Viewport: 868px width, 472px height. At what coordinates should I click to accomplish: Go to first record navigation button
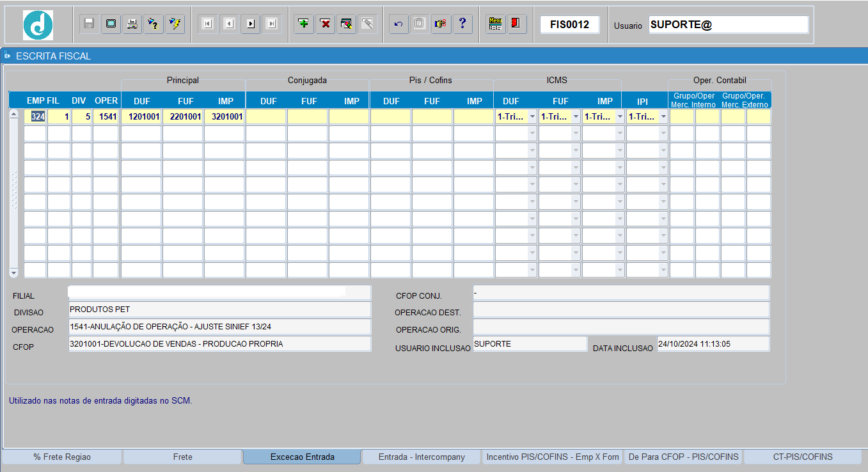[207, 24]
